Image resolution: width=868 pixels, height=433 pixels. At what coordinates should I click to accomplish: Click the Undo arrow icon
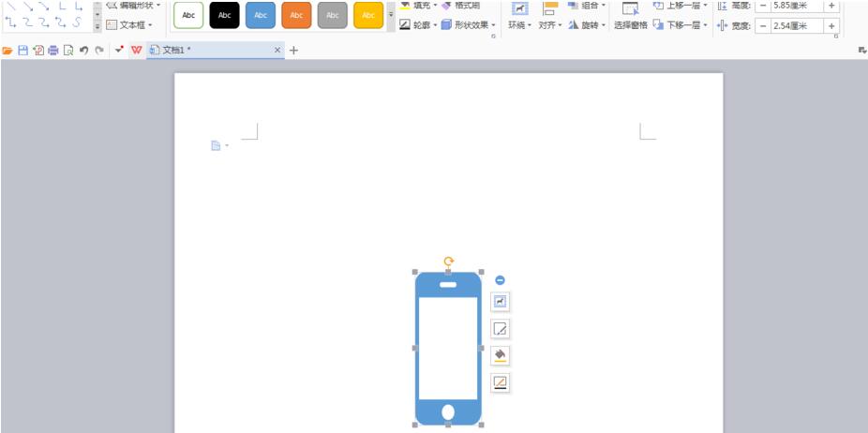click(x=84, y=50)
